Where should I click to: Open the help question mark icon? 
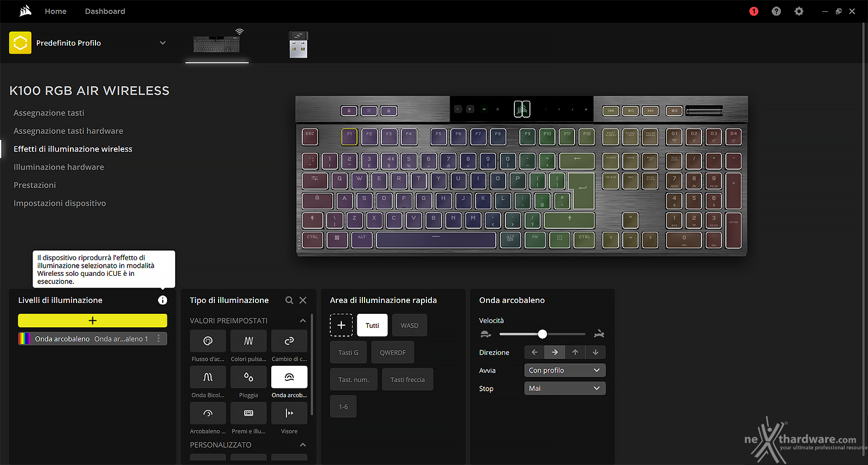pos(776,11)
